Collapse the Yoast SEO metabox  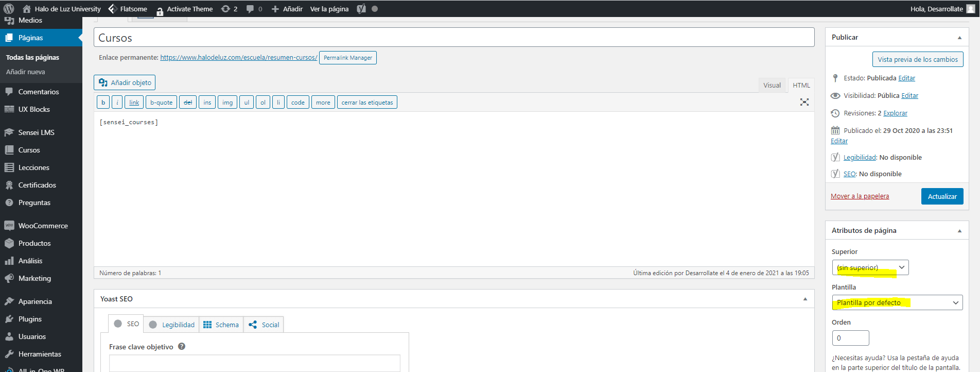pyautogui.click(x=805, y=299)
